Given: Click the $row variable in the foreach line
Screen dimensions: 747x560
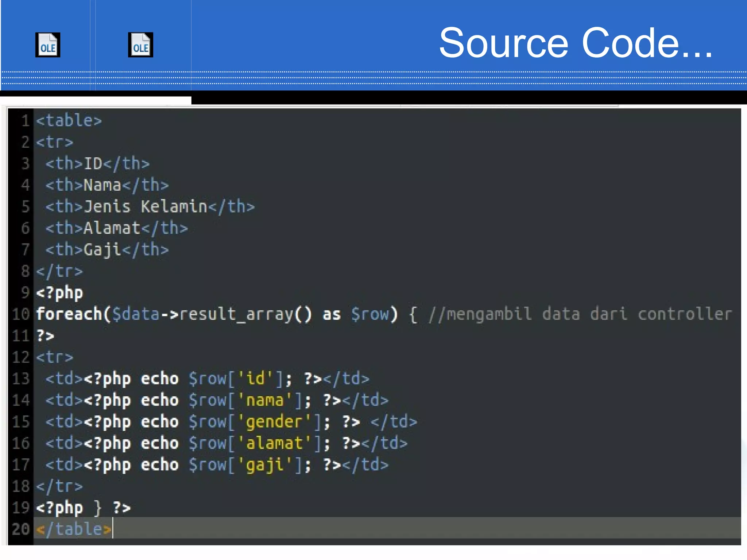Looking at the screenshot, I should [x=370, y=314].
